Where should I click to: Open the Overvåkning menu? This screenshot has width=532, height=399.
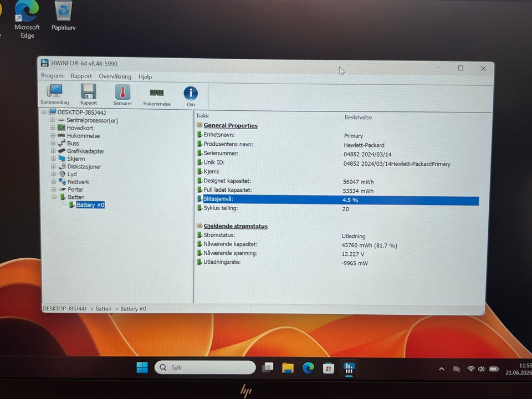(x=115, y=76)
